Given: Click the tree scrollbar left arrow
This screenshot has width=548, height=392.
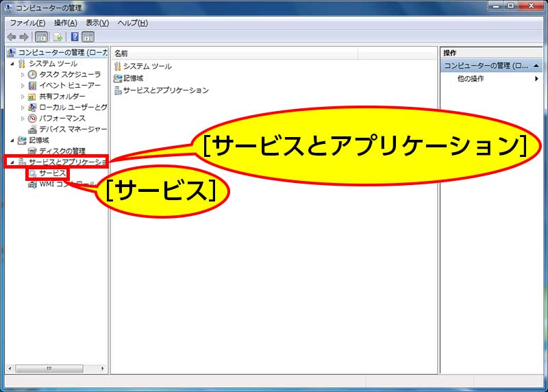Looking at the screenshot, I should tap(10, 369).
